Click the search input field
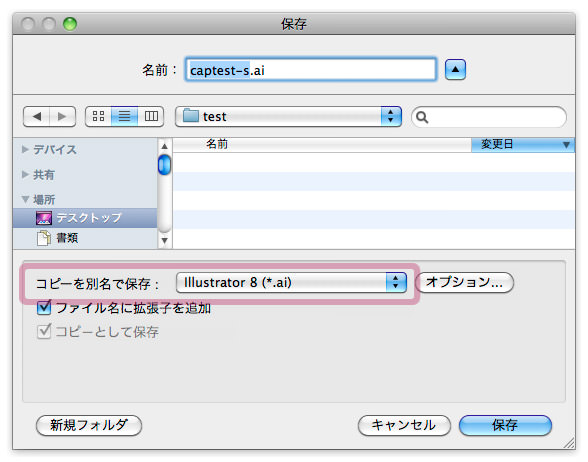The width and height of the screenshot is (588, 462). [x=489, y=117]
